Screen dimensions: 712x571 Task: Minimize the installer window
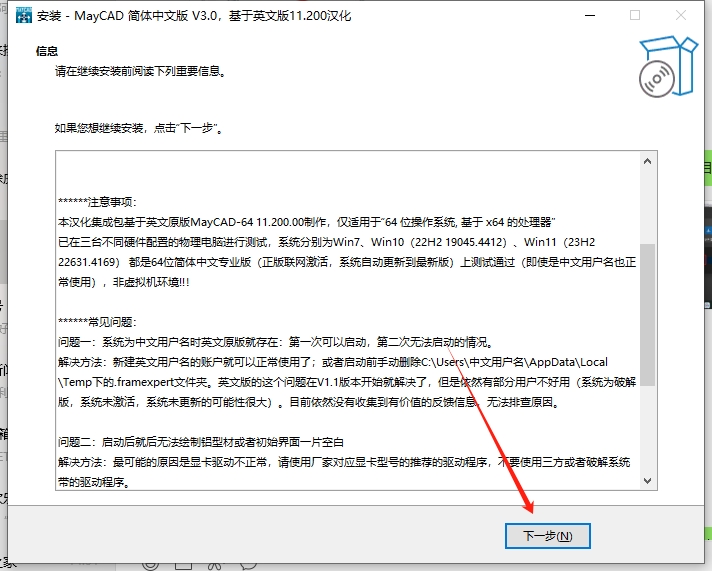pyautogui.click(x=590, y=15)
